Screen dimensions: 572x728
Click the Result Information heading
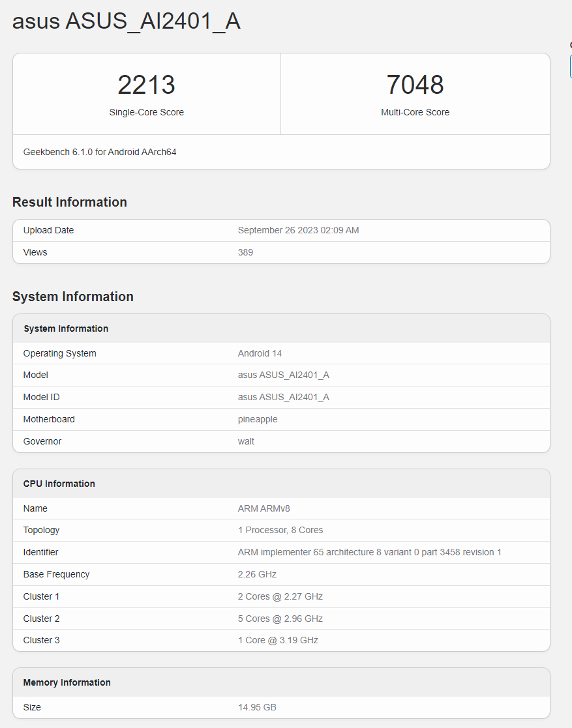[x=70, y=202]
